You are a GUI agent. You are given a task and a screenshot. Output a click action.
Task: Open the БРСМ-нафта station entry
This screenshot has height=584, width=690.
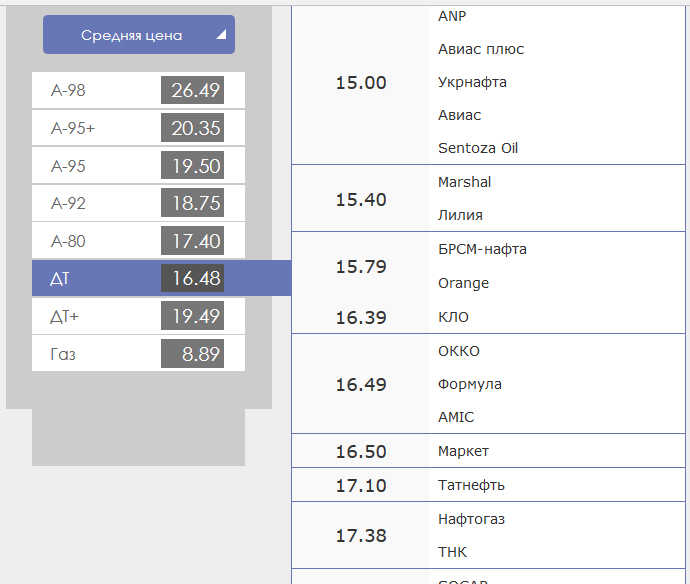[482, 249]
